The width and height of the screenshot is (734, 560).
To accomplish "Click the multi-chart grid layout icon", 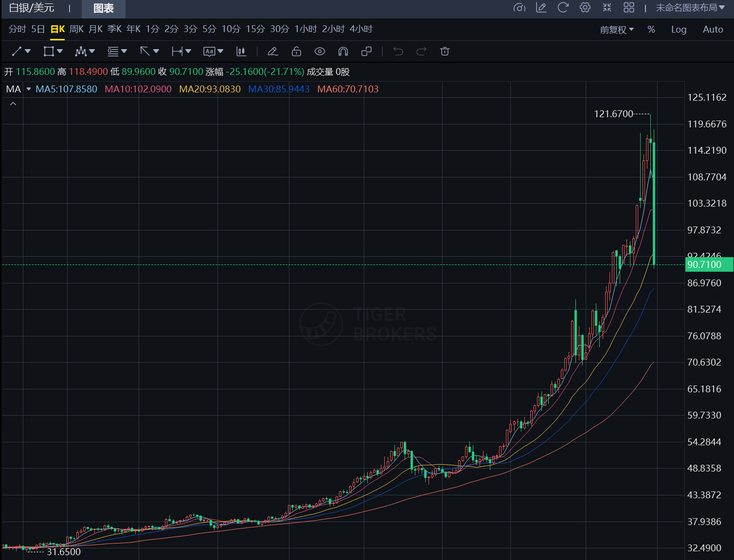I will click(629, 8).
